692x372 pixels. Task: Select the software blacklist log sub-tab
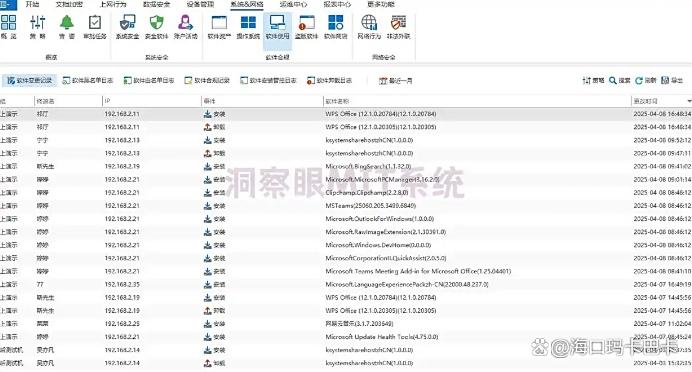(x=88, y=81)
